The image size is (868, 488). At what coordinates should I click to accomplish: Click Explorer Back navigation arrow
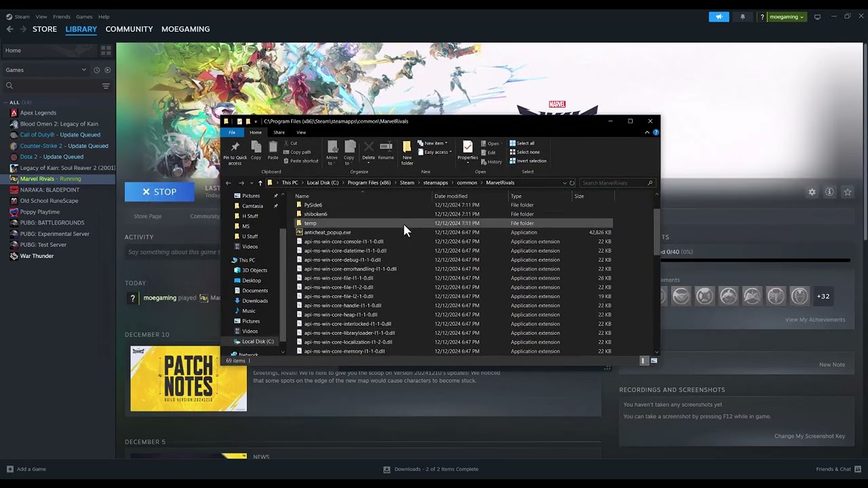[x=229, y=183]
